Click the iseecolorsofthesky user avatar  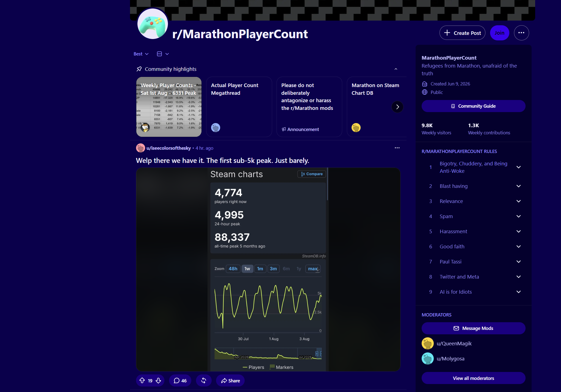[x=140, y=148]
